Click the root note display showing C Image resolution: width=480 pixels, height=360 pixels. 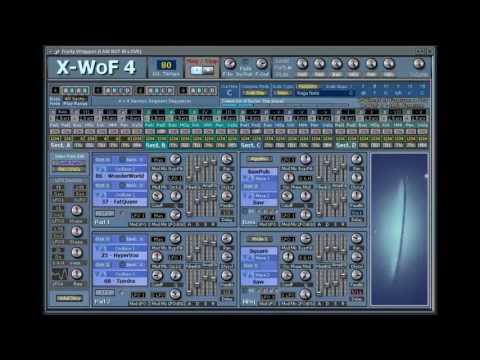tap(229, 93)
